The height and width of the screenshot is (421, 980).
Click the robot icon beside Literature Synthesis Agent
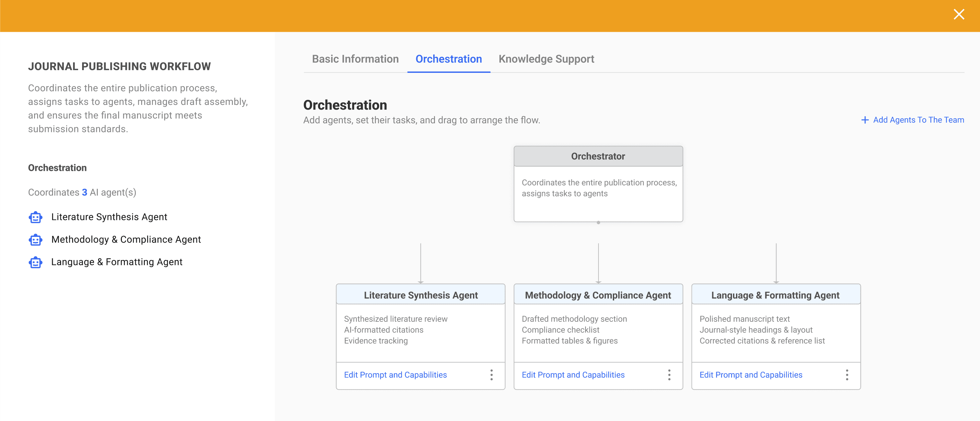[35, 217]
